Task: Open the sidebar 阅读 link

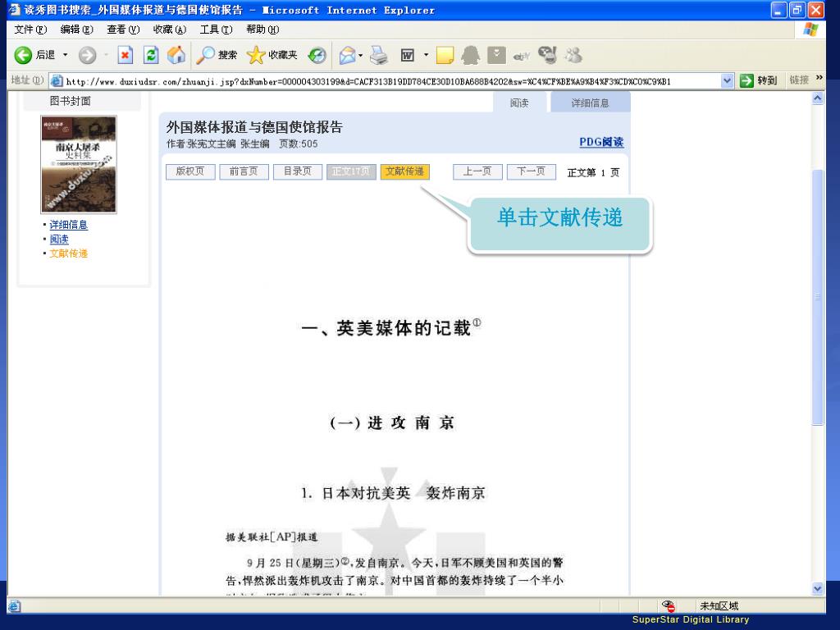Action: coord(59,239)
